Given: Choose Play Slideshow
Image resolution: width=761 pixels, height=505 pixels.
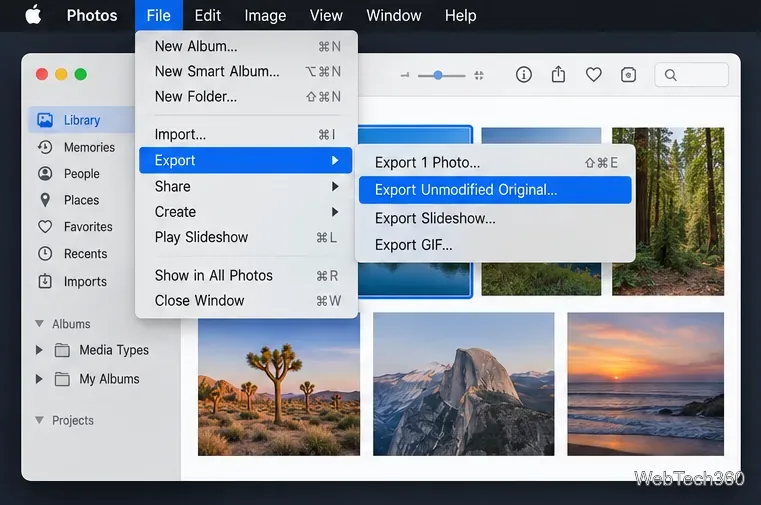Looking at the screenshot, I should 248,237.
